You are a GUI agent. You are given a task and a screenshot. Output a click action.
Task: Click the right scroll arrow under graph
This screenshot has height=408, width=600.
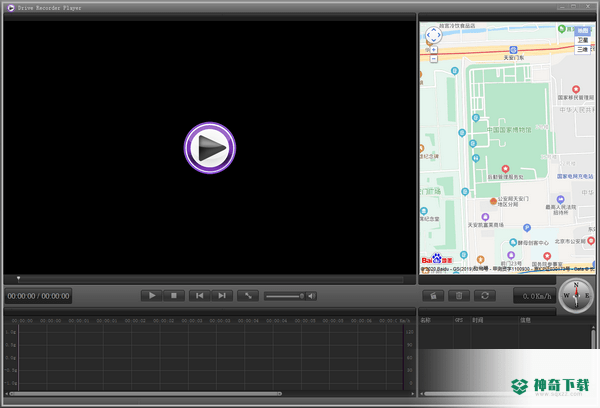(x=412, y=393)
